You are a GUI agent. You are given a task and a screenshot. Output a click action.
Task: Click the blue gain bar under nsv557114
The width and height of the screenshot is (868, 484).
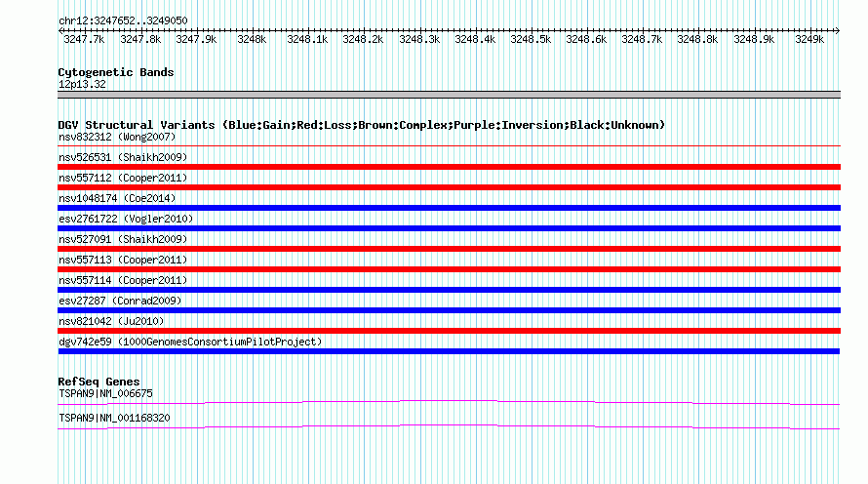(x=449, y=290)
